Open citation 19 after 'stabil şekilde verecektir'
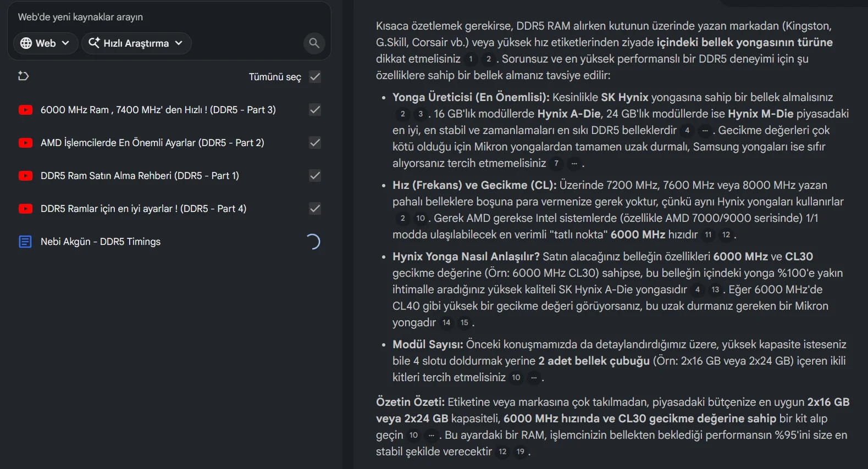Image resolution: width=868 pixels, height=469 pixels. (x=521, y=452)
